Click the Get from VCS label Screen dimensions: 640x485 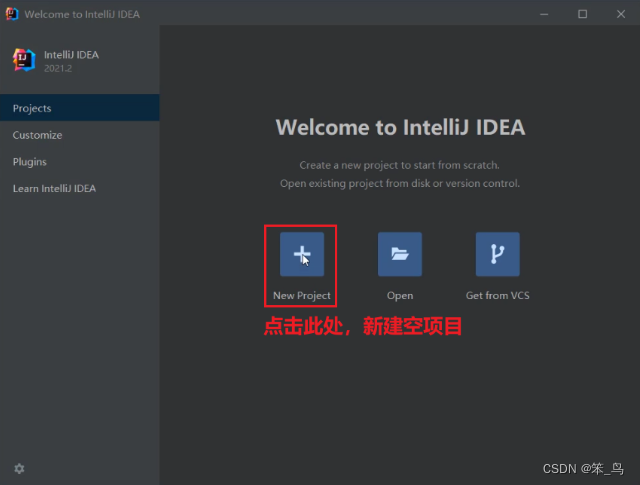point(498,296)
